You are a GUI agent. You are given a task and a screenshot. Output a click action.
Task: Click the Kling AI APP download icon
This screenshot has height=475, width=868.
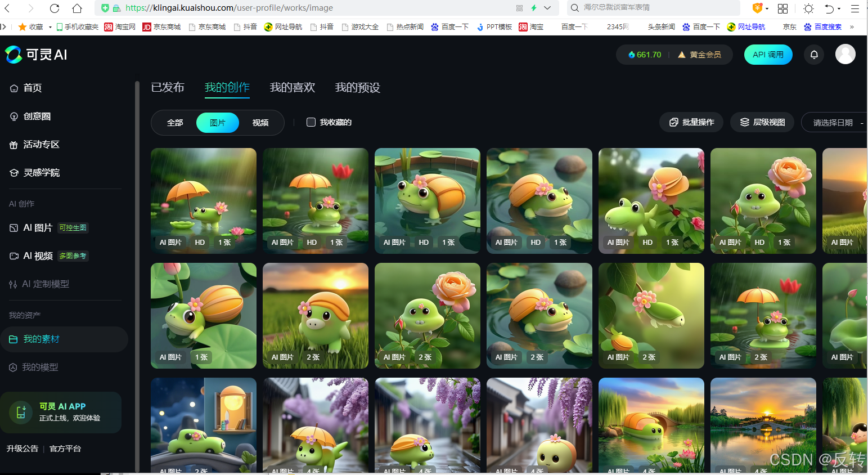coord(21,412)
